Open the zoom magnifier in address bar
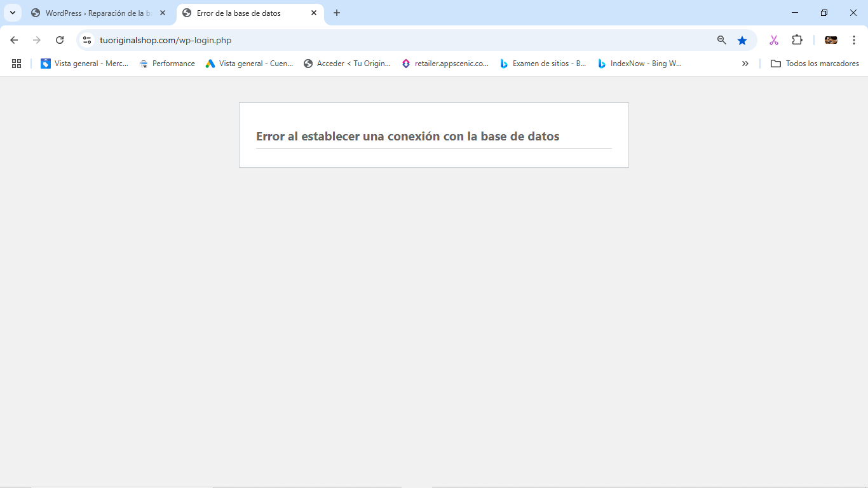 tap(721, 40)
